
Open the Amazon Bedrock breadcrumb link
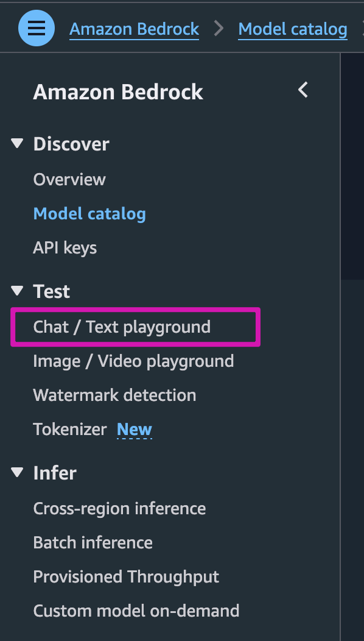[x=134, y=29]
